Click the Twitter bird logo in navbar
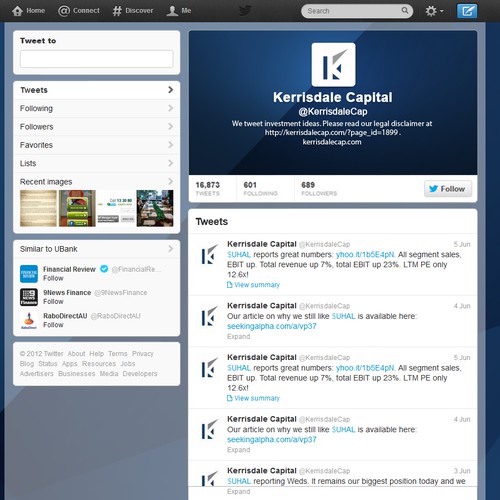500x500 pixels. pos(245,11)
